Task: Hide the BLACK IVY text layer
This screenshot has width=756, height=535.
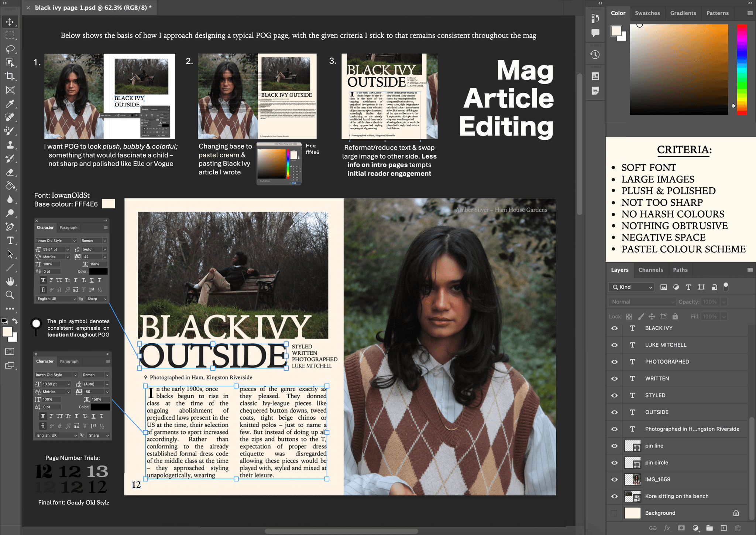Action: (x=614, y=328)
